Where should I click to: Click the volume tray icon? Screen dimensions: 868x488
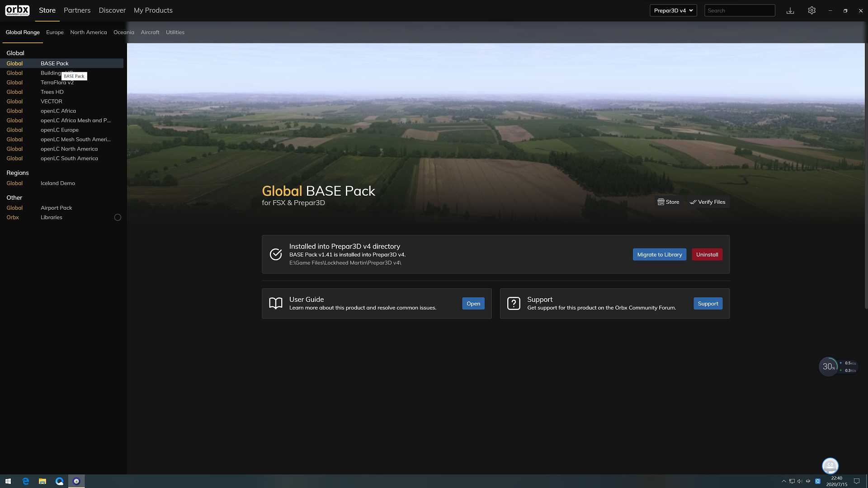tap(800, 481)
